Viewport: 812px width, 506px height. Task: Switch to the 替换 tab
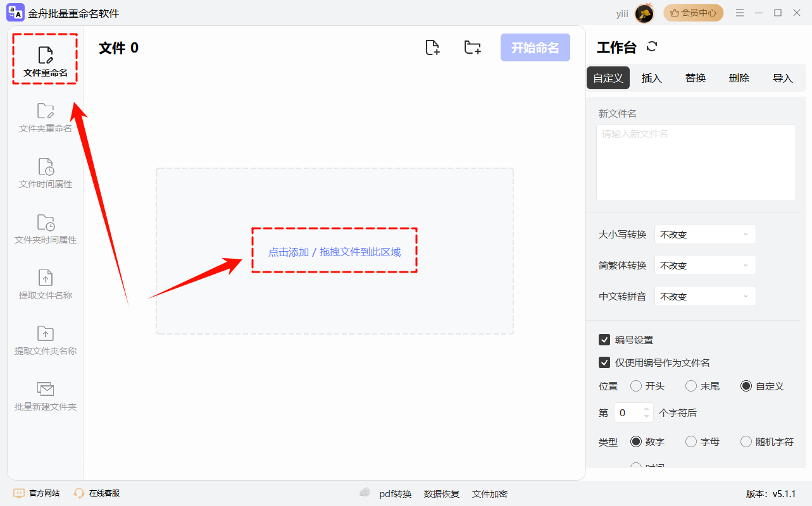tap(694, 77)
